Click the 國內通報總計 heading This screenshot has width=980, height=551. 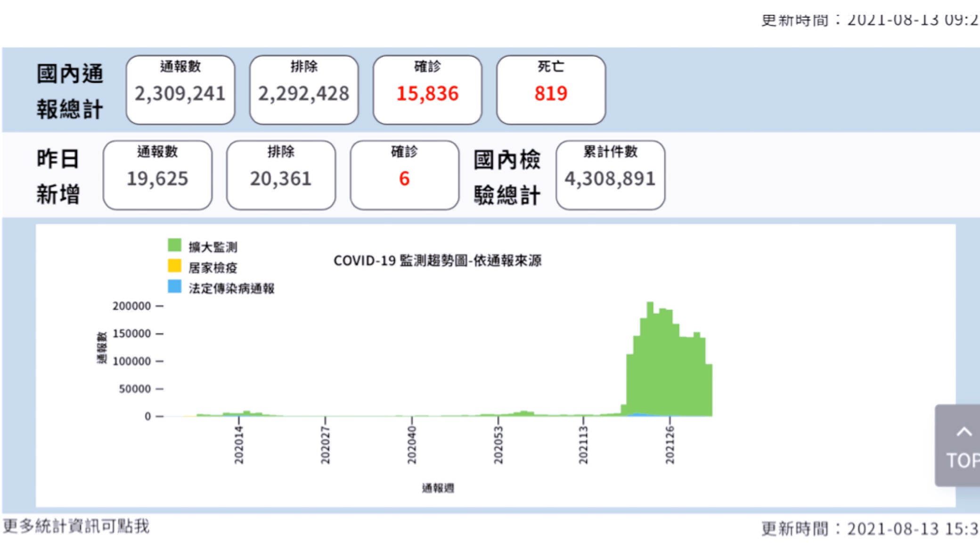70,91
